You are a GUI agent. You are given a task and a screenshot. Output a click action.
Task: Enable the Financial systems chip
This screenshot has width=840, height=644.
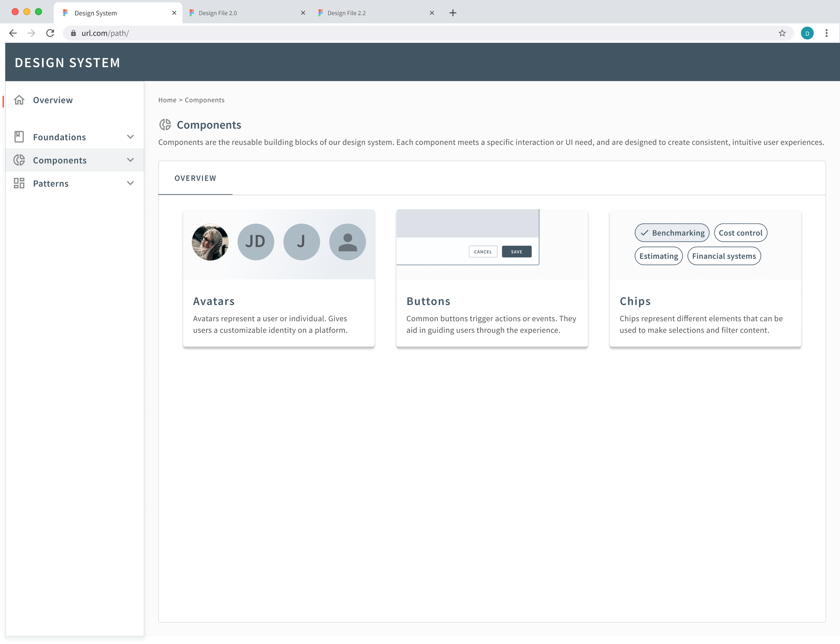[724, 256]
